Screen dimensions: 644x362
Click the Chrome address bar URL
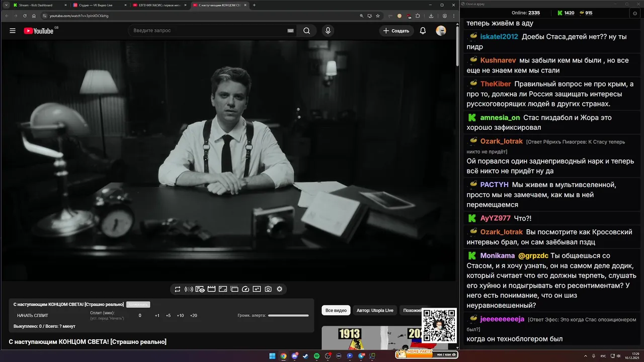point(78,16)
